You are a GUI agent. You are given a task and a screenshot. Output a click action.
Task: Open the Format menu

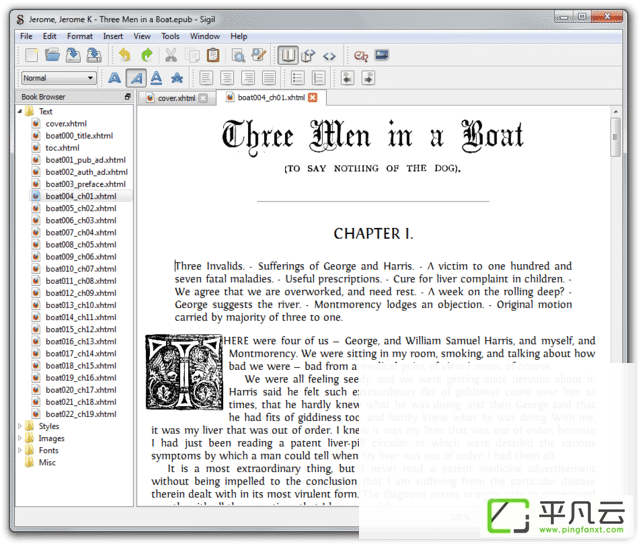coord(80,36)
